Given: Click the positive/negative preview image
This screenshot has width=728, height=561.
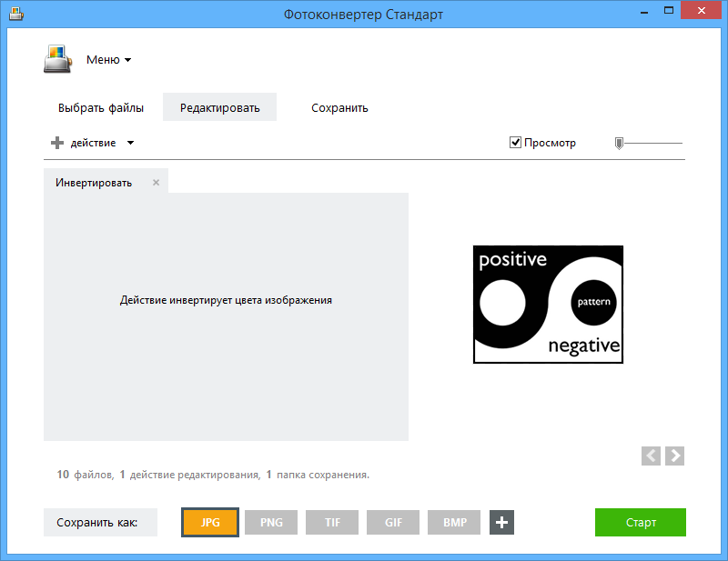Looking at the screenshot, I should point(548,305).
